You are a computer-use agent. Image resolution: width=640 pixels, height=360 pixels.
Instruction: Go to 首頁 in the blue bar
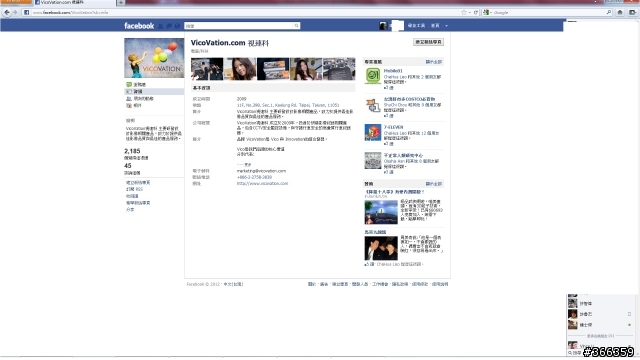[x=435, y=26]
